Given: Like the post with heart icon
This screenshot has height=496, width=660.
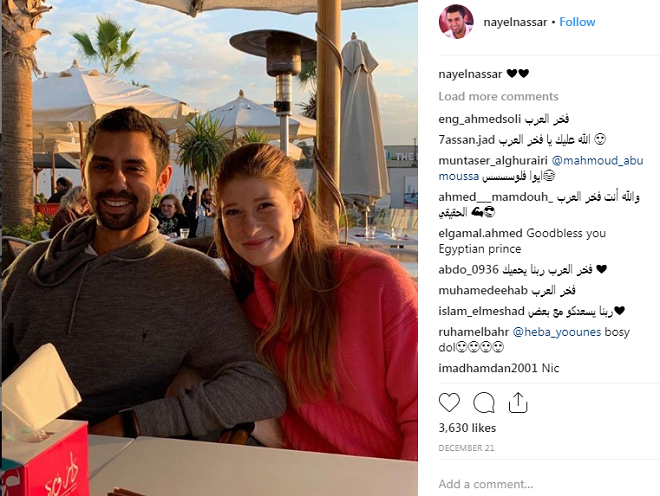Looking at the screenshot, I should (449, 403).
